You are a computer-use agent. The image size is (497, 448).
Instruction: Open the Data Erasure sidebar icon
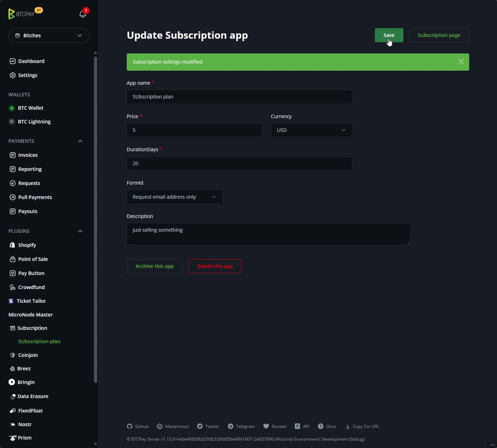tap(13, 396)
